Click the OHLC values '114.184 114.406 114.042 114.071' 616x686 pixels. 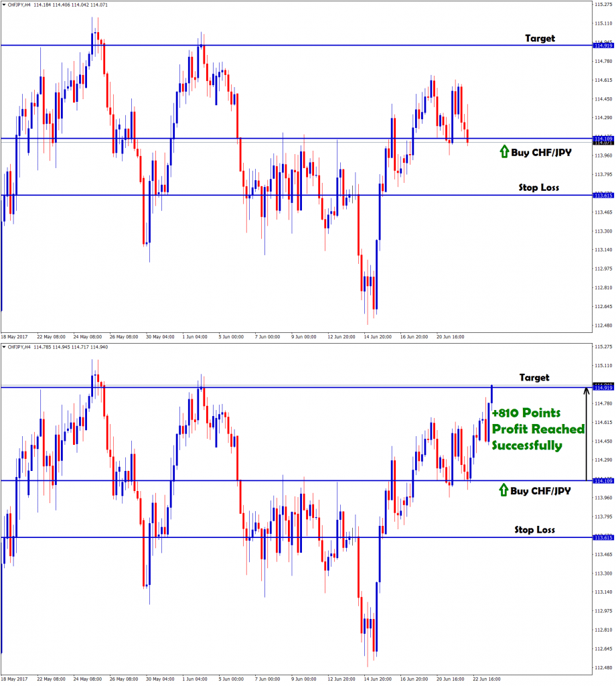pos(70,5)
